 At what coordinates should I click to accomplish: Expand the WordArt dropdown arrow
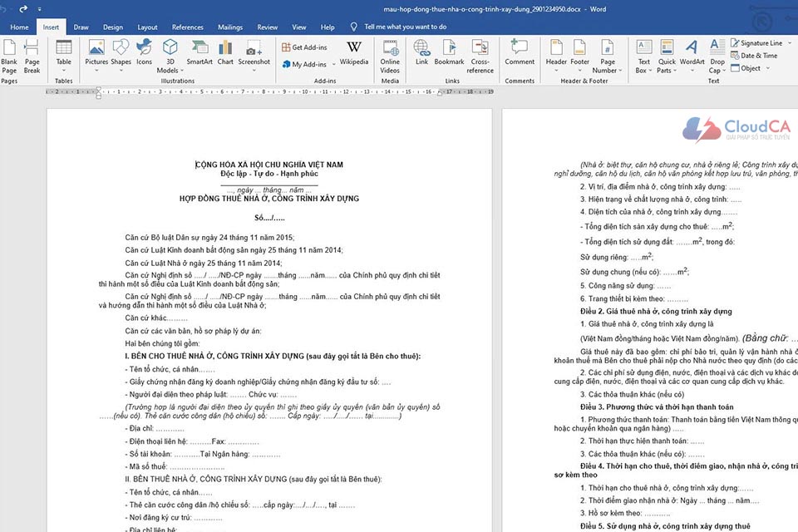click(x=692, y=71)
